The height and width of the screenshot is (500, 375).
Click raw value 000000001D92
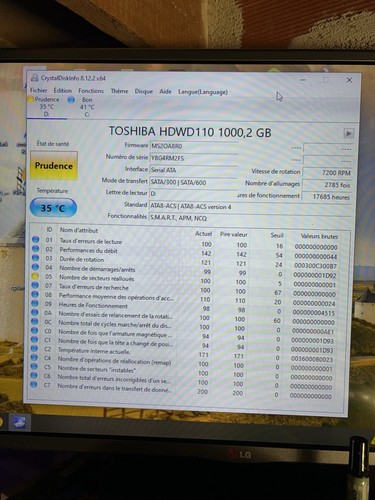point(314,276)
